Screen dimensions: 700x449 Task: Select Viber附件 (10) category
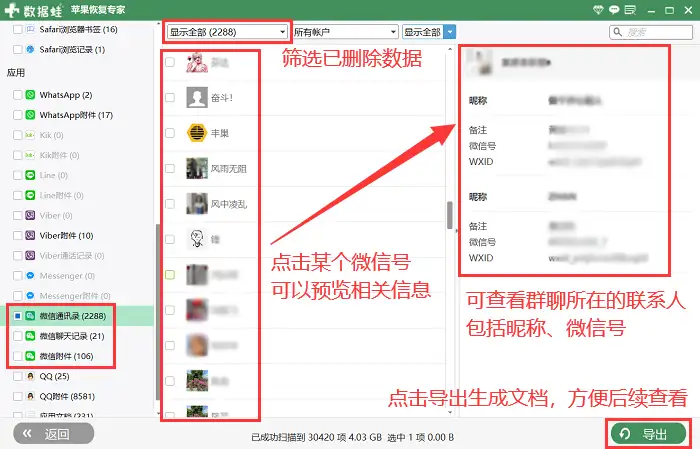[x=66, y=235]
